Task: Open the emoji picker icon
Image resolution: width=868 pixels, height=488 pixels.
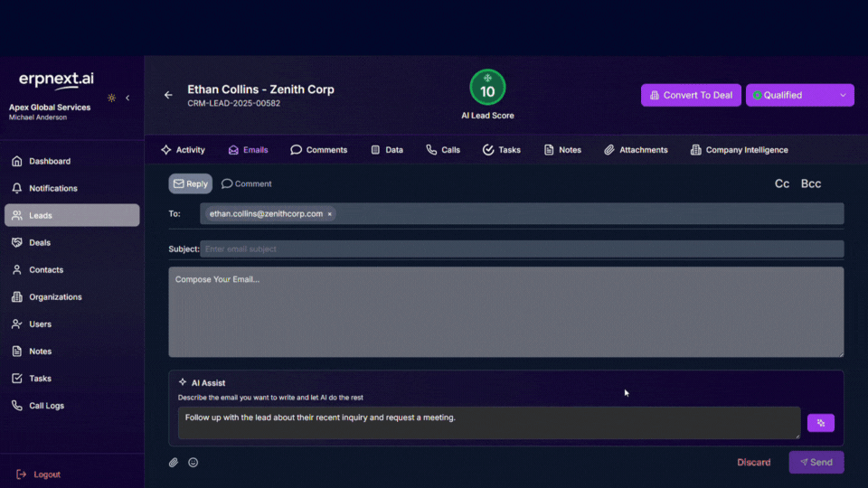Action: click(193, 463)
